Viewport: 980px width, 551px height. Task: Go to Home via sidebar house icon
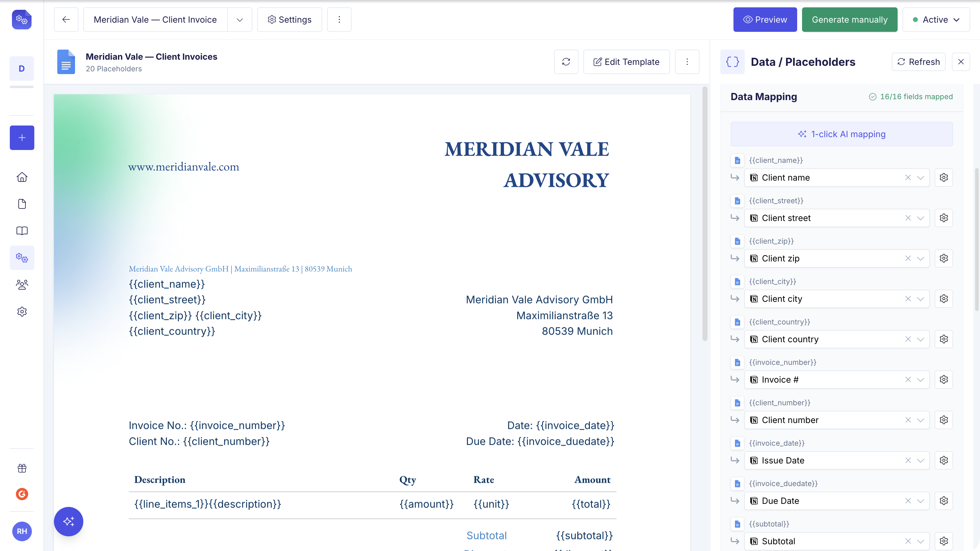click(x=22, y=177)
